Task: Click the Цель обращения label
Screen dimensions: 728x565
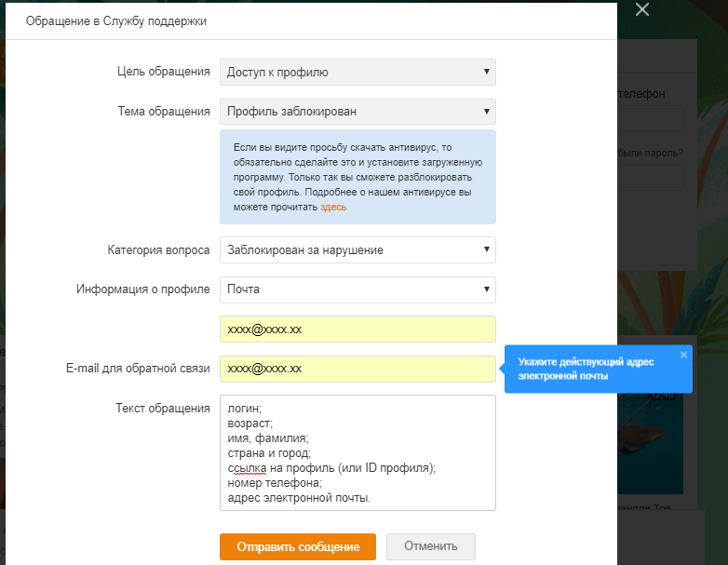Action: click(164, 73)
